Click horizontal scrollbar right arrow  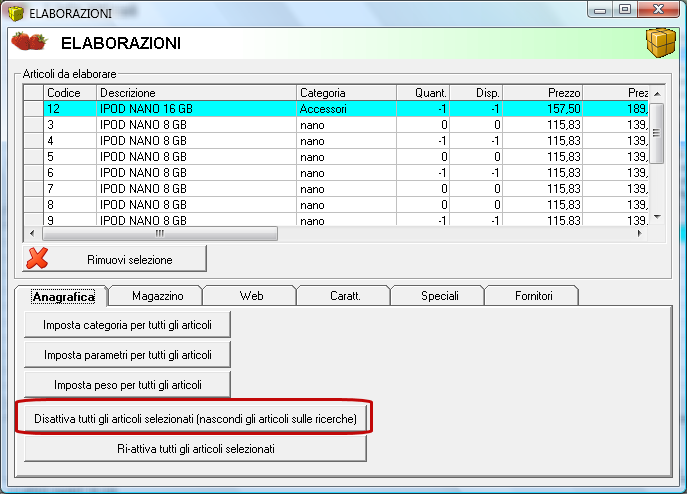639,234
